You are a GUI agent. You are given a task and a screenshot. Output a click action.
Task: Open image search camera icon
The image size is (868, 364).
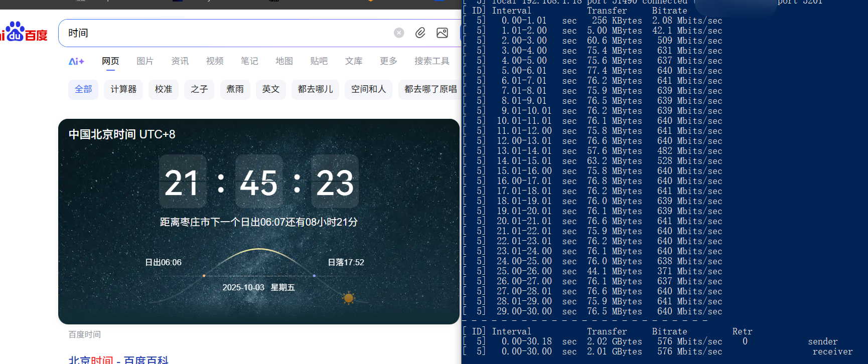tap(442, 33)
